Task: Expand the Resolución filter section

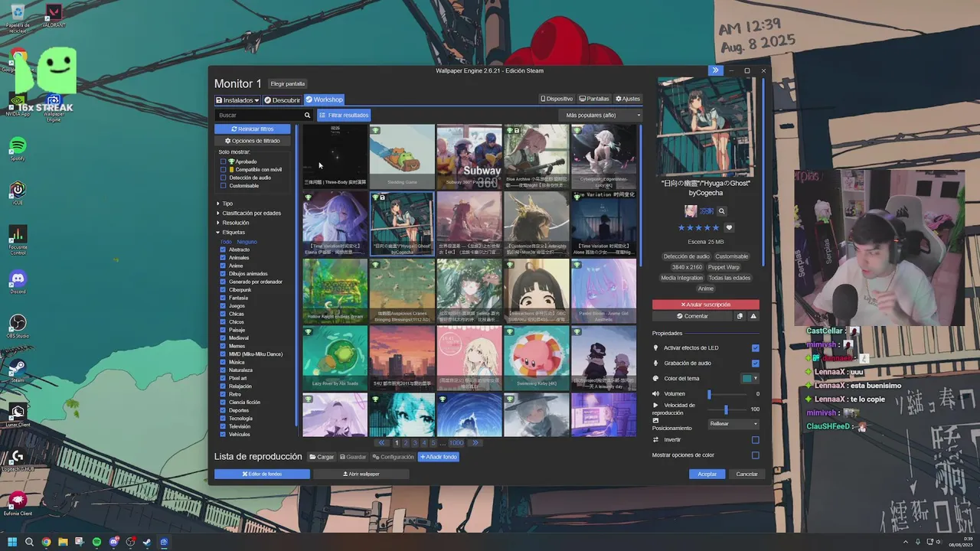Action: click(232, 223)
